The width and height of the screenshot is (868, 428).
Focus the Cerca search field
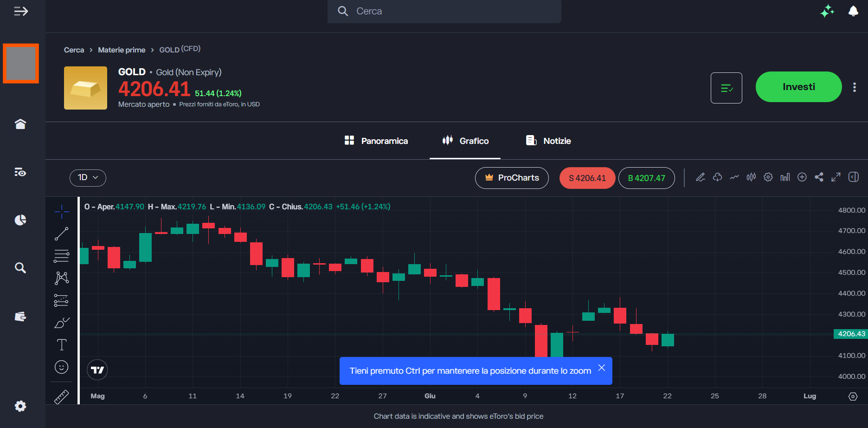click(444, 11)
